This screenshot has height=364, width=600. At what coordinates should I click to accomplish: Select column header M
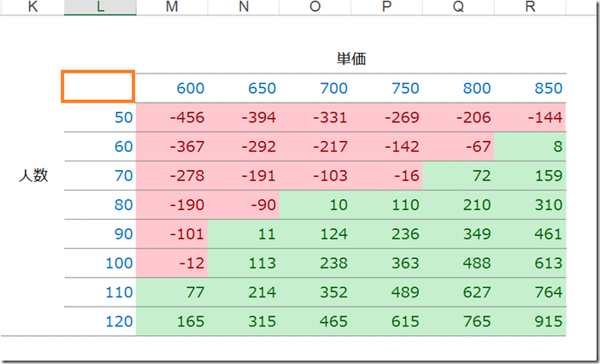[172, 8]
